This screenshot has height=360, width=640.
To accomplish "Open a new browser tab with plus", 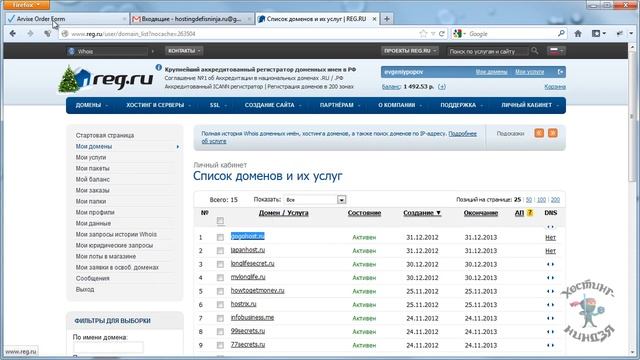I will pyautogui.click(x=387, y=19).
